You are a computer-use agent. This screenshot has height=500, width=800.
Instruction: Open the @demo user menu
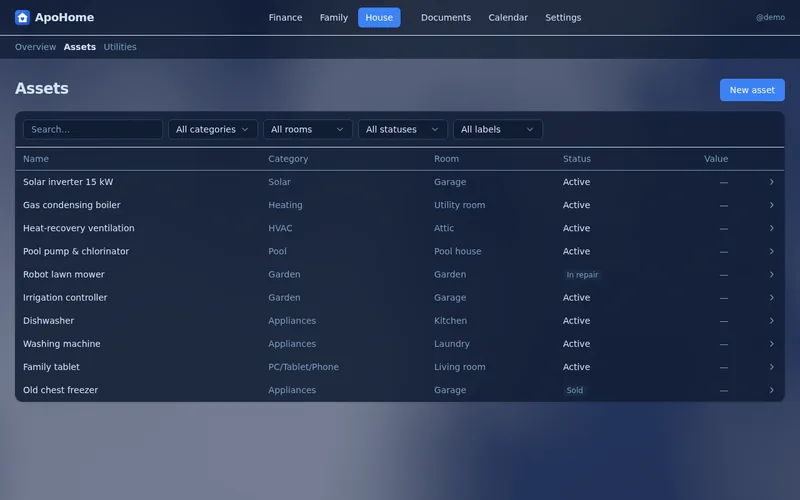[770, 17]
